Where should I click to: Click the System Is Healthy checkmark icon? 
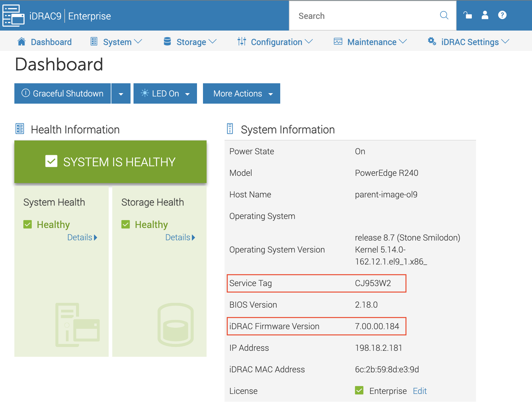(x=51, y=161)
